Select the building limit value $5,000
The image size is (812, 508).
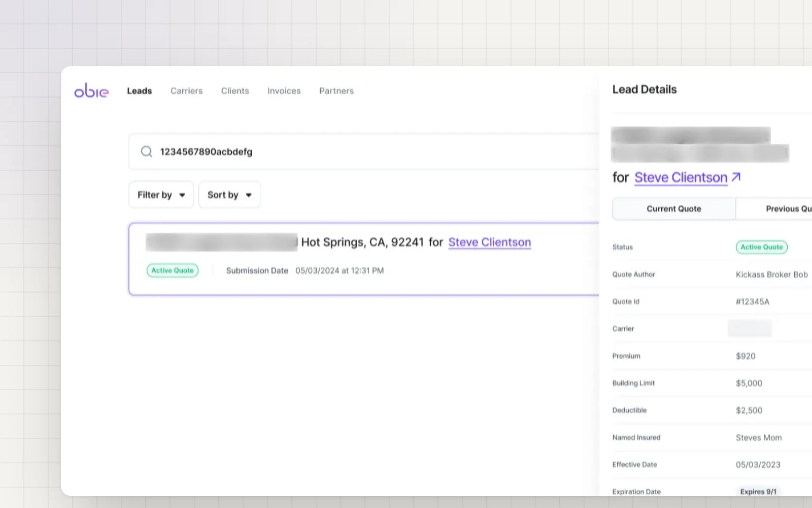[749, 383]
